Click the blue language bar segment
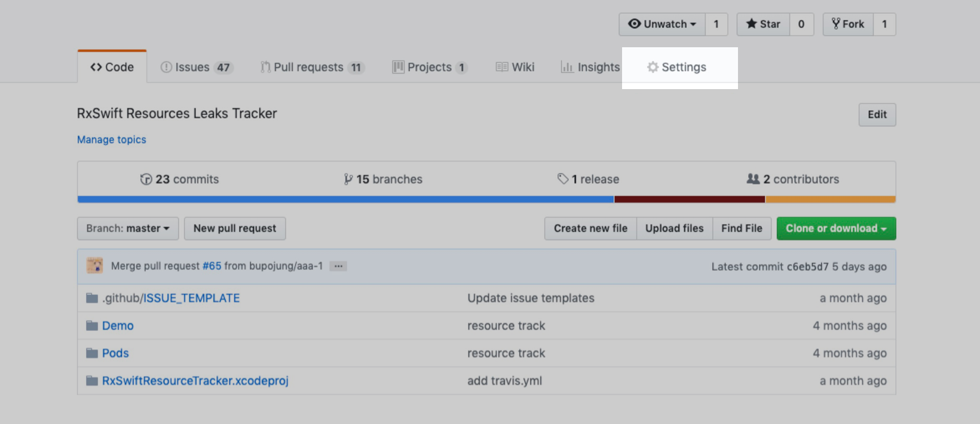The image size is (980, 424). point(345,199)
